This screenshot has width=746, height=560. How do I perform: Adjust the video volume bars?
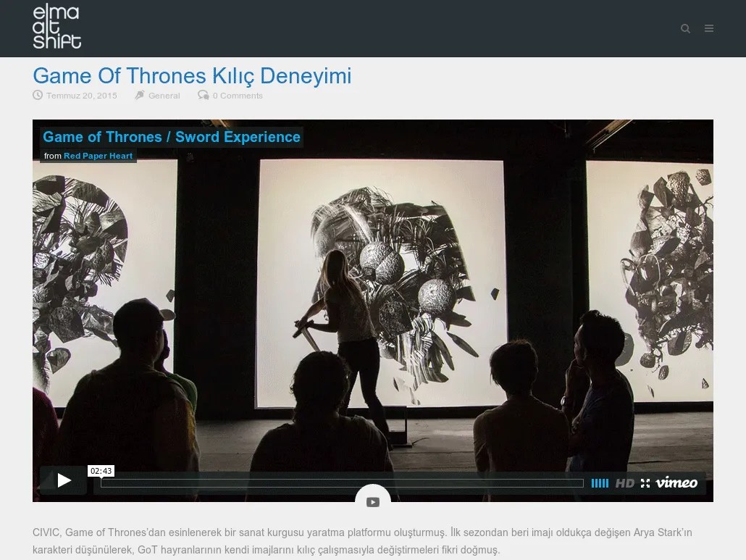[x=600, y=483]
